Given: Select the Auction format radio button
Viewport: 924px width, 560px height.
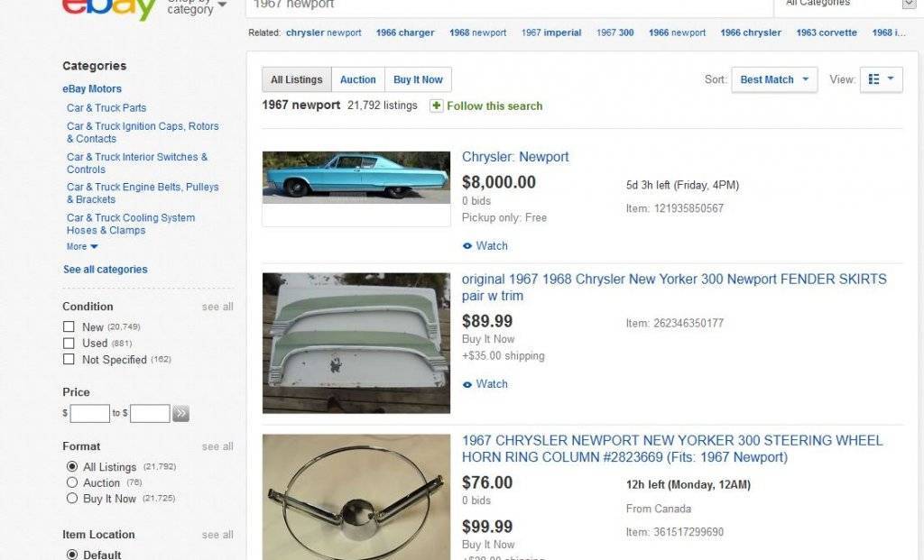Looking at the screenshot, I should tap(72, 483).
